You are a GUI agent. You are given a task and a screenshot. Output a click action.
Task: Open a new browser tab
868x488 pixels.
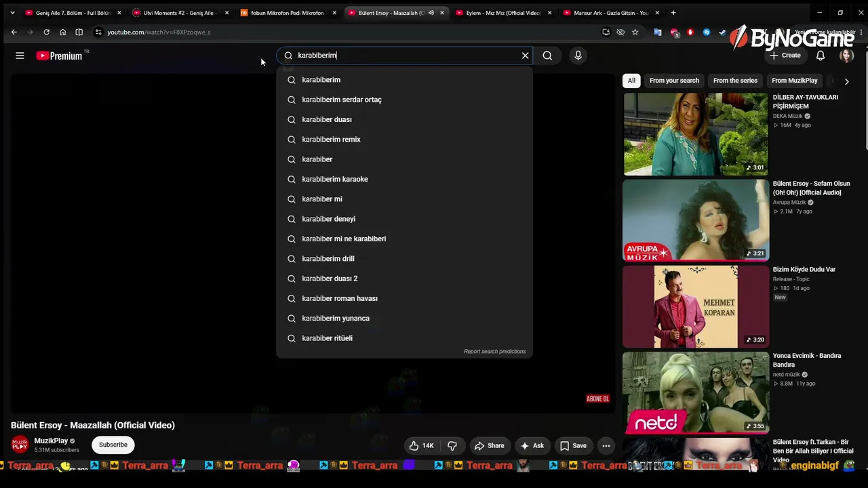(x=673, y=13)
